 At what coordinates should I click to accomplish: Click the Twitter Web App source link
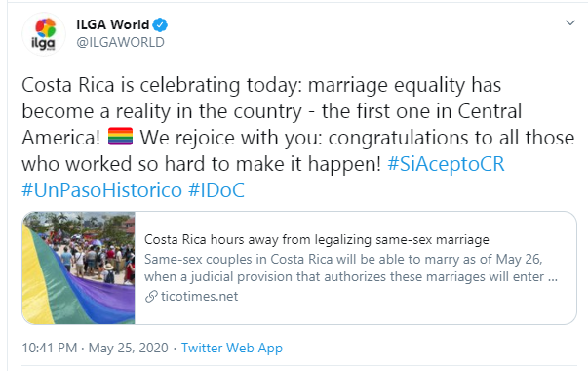(x=232, y=348)
